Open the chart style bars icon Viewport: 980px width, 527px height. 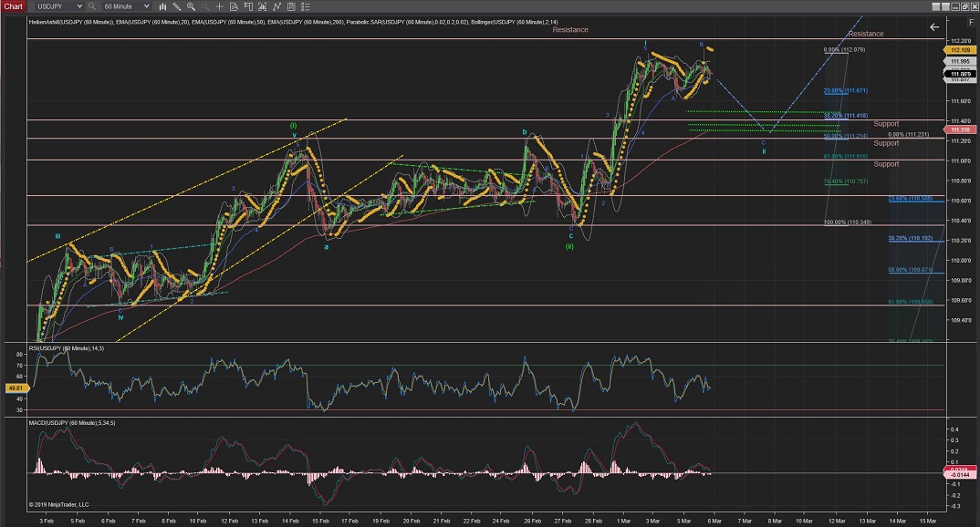(162, 6)
